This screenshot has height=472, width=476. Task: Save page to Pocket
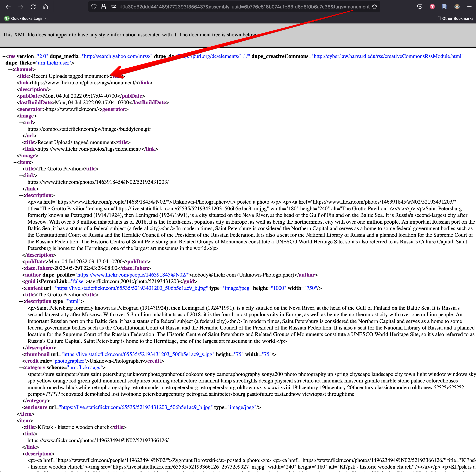click(x=420, y=7)
